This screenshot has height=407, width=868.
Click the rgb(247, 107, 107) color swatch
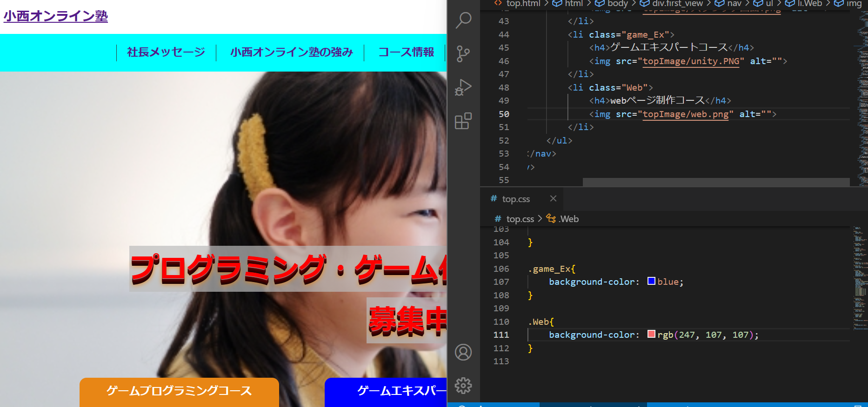tap(651, 334)
